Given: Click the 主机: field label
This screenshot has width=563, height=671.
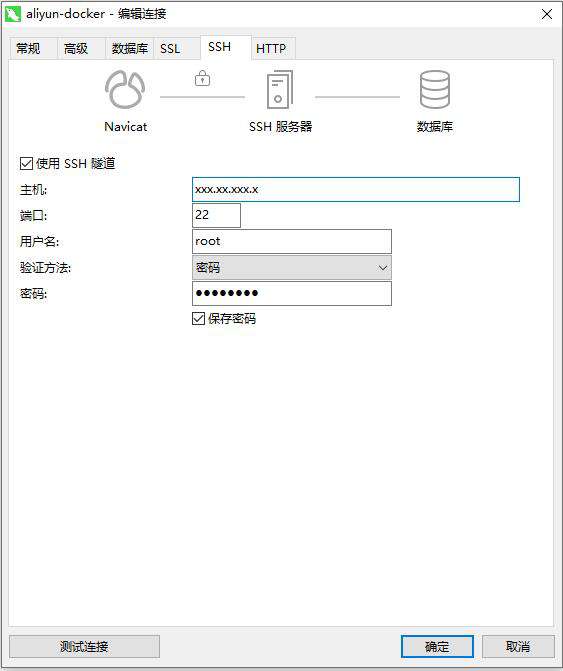Looking at the screenshot, I should coord(33,190).
